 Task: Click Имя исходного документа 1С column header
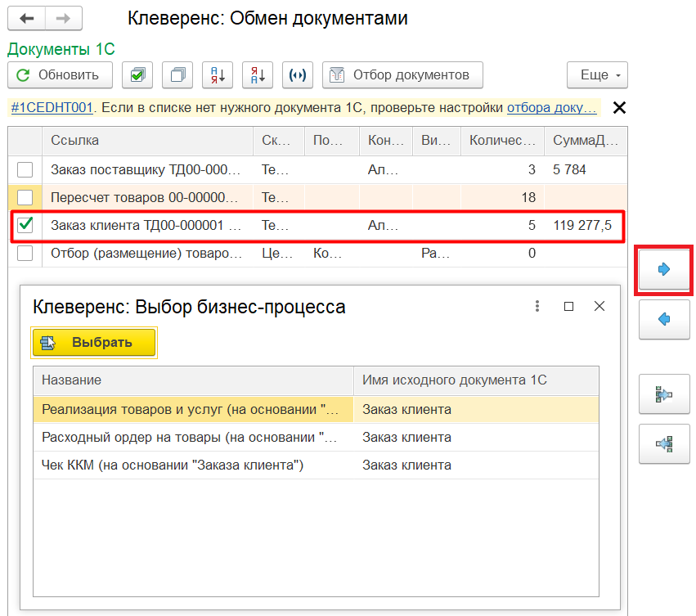click(476, 380)
